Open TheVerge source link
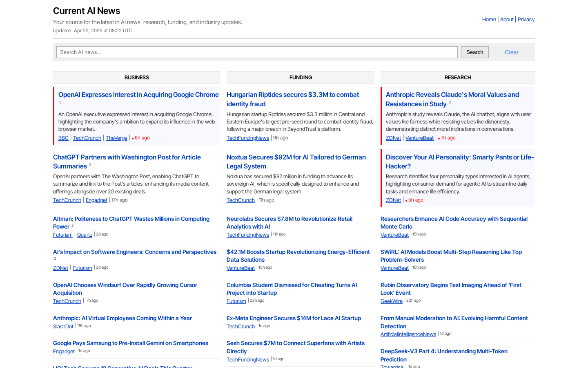This screenshot has height=368, width=588. coord(116,138)
